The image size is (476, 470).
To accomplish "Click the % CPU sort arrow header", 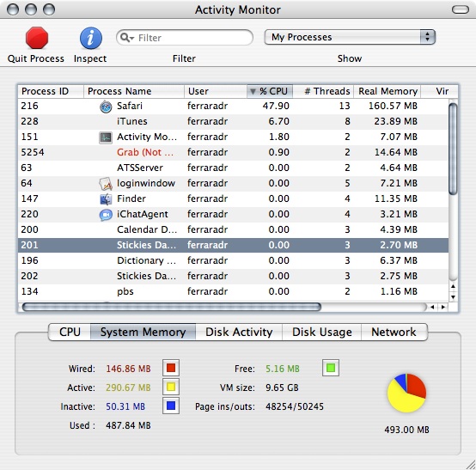I will (x=270, y=91).
